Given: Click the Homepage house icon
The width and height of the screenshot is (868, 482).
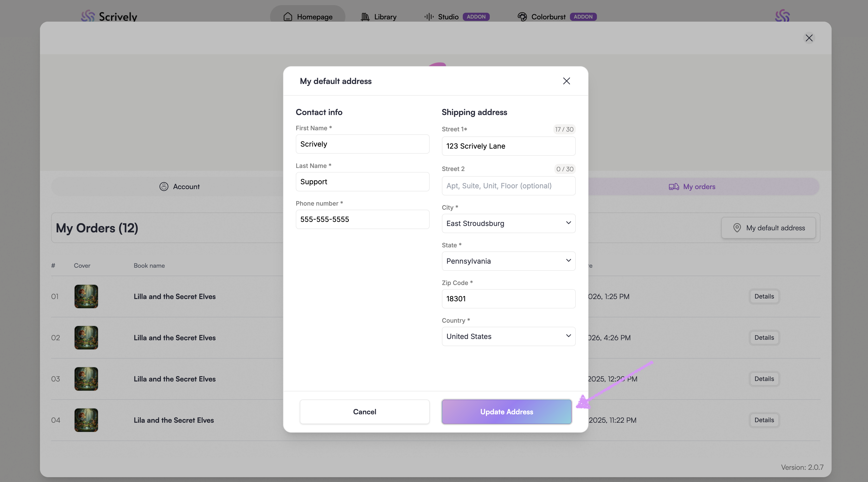Looking at the screenshot, I should coord(288,17).
